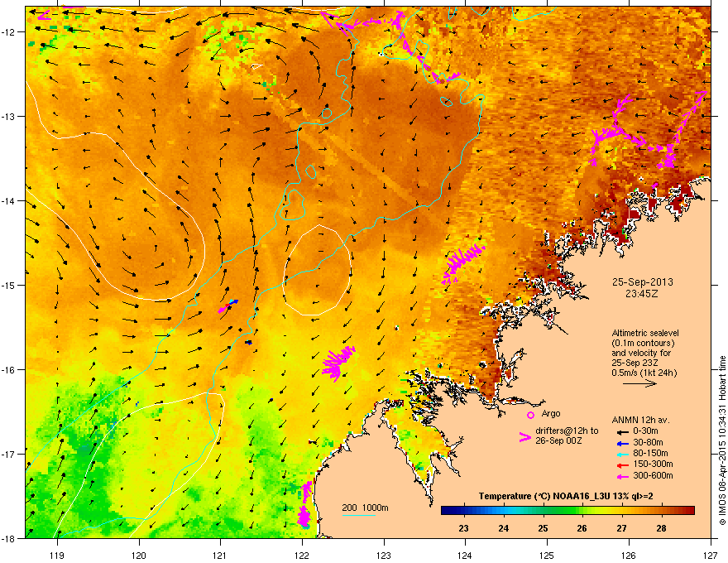Image resolution: width=728 pixels, height=563 pixels.
Task: Click the Argo circle marker in legend
Action: coord(530,415)
